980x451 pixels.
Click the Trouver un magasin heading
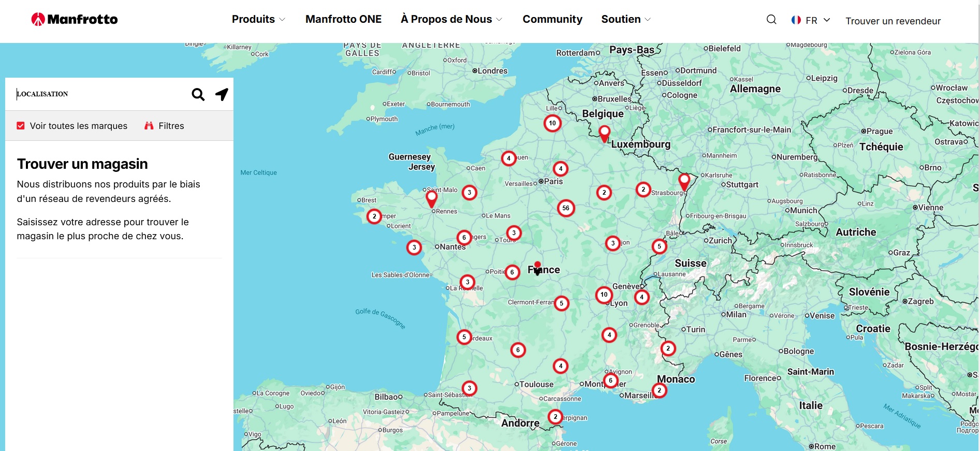[x=82, y=164]
